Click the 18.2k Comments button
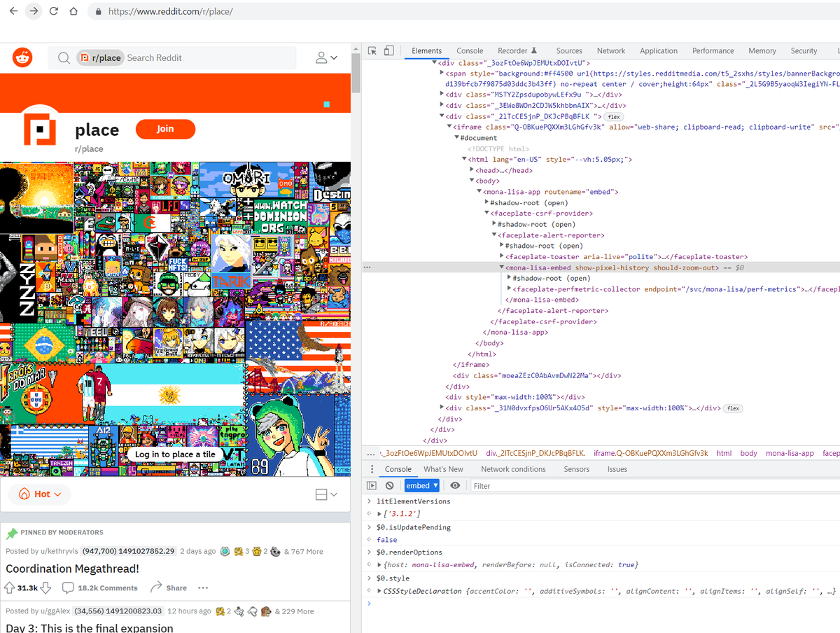The width and height of the screenshot is (840, 633). click(100, 587)
